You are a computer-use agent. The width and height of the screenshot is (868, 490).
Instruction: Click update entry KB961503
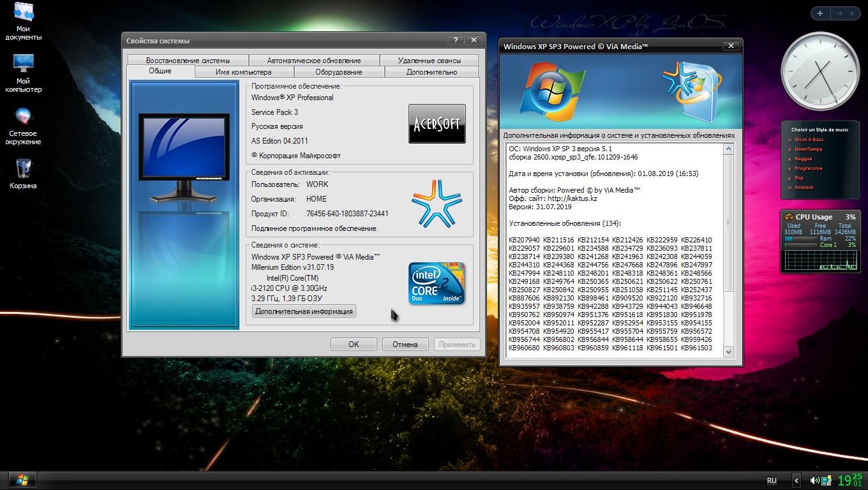tap(696, 348)
